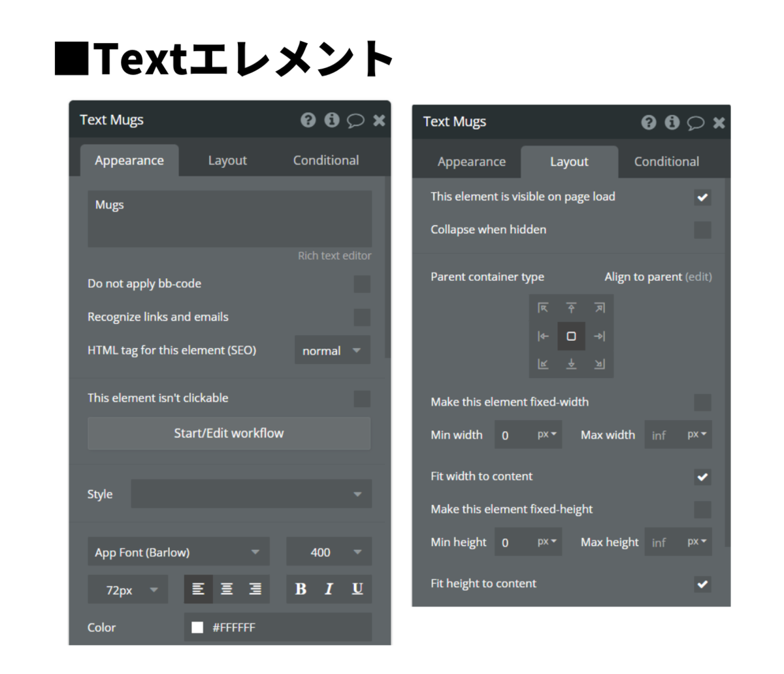784x674 pixels.
Task: Align text left
Action: (198, 589)
